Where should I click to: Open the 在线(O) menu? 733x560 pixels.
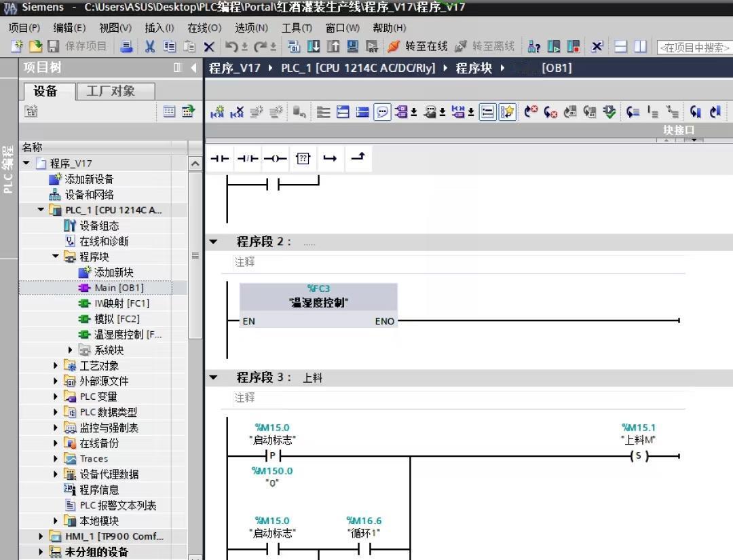(x=204, y=28)
